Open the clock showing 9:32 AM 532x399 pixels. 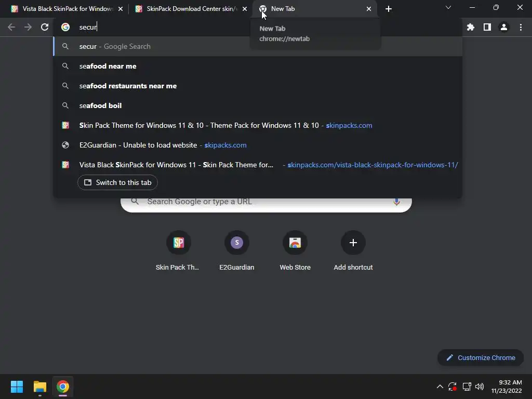pyautogui.click(x=507, y=387)
